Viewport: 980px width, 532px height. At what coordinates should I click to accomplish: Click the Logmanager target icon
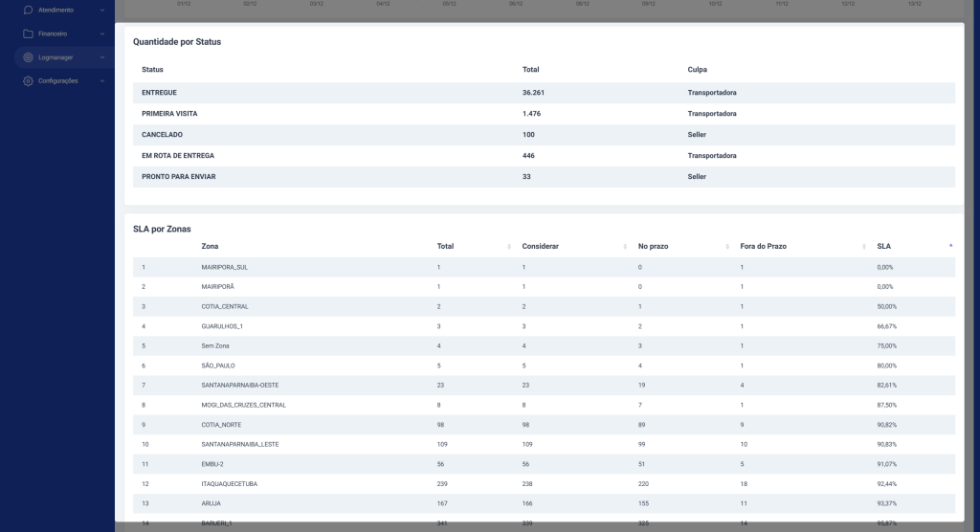pyautogui.click(x=28, y=57)
